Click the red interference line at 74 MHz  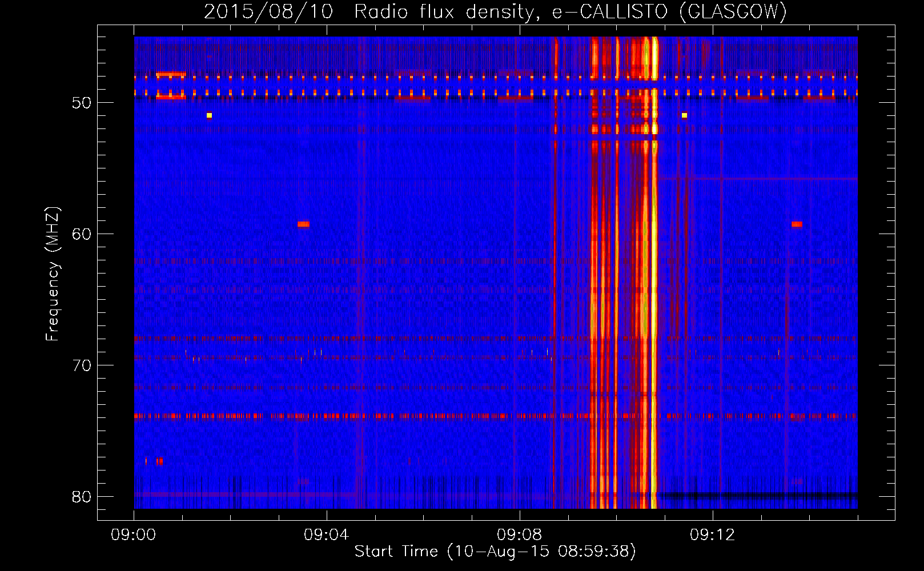[x=496, y=416]
